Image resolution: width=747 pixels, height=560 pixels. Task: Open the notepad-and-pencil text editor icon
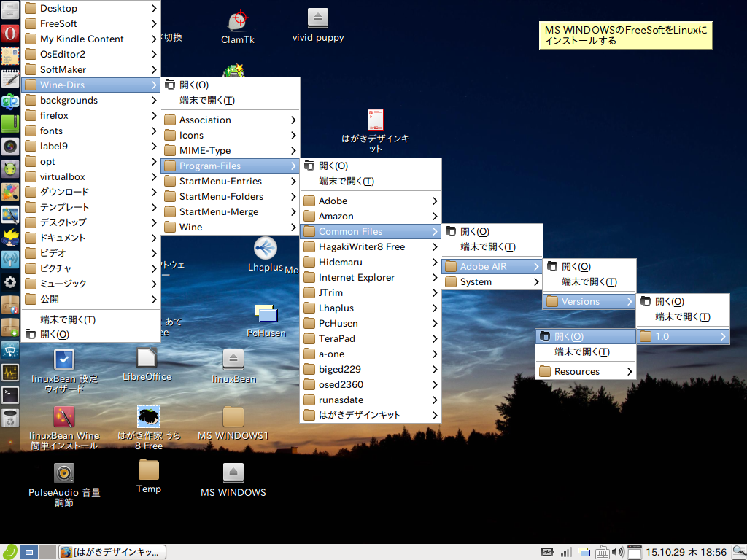tap(10, 79)
